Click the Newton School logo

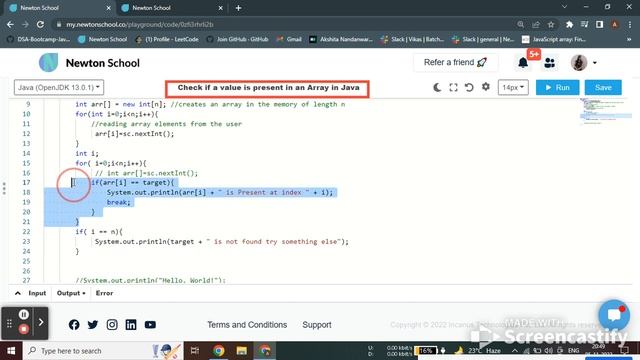[x=89, y=63]
